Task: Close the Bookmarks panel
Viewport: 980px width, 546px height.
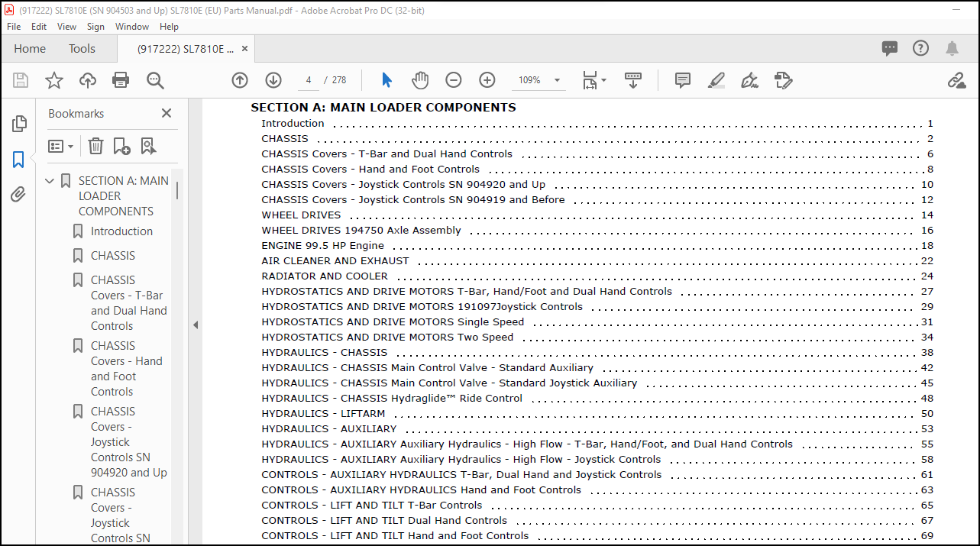Action: pyautogui.click(x=167, y=113)
